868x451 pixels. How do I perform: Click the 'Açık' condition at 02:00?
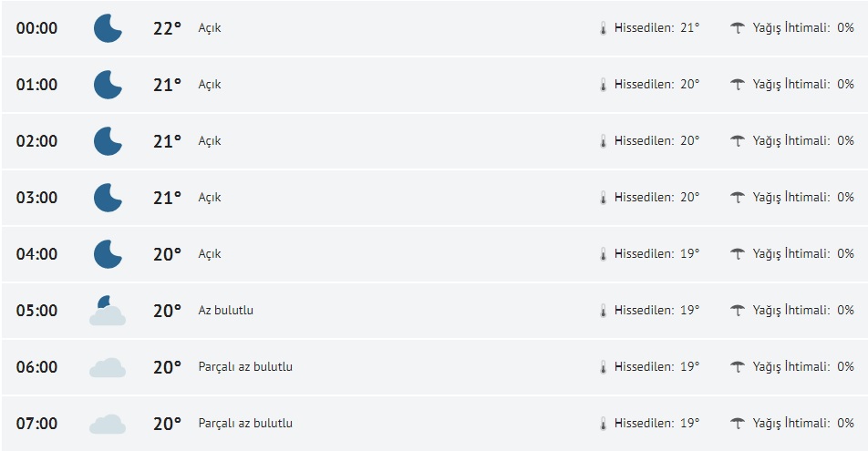coord(210,141)
